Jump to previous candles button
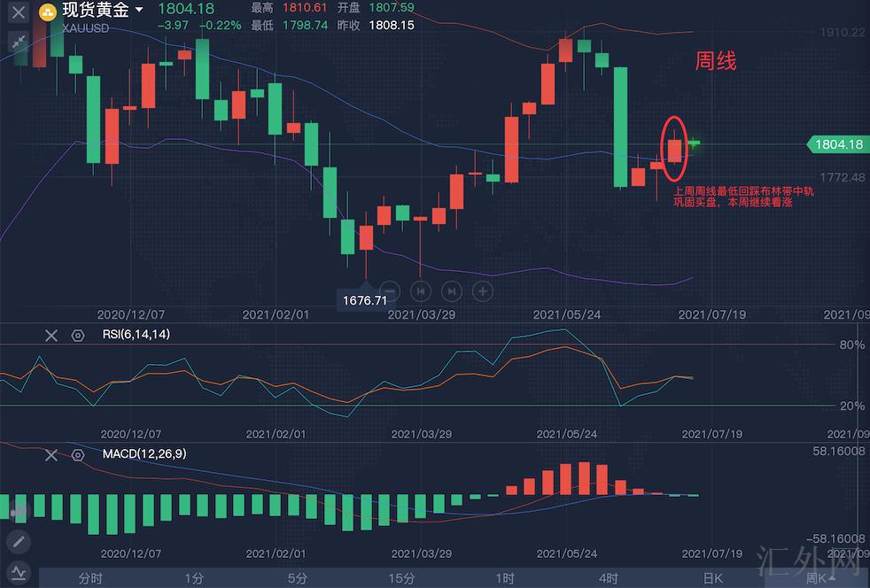Viewport: 870px width, 588px height. coord(422,290)
